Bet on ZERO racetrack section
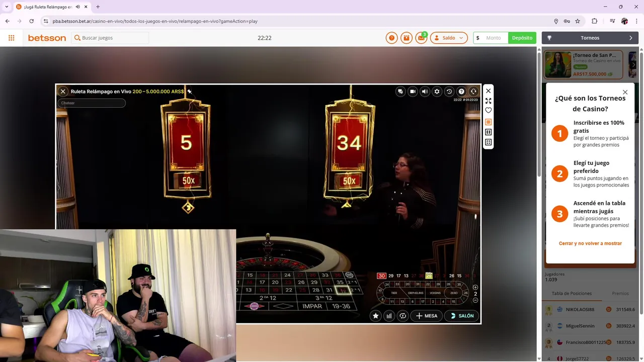644x362 pixels. pos(454,293)
